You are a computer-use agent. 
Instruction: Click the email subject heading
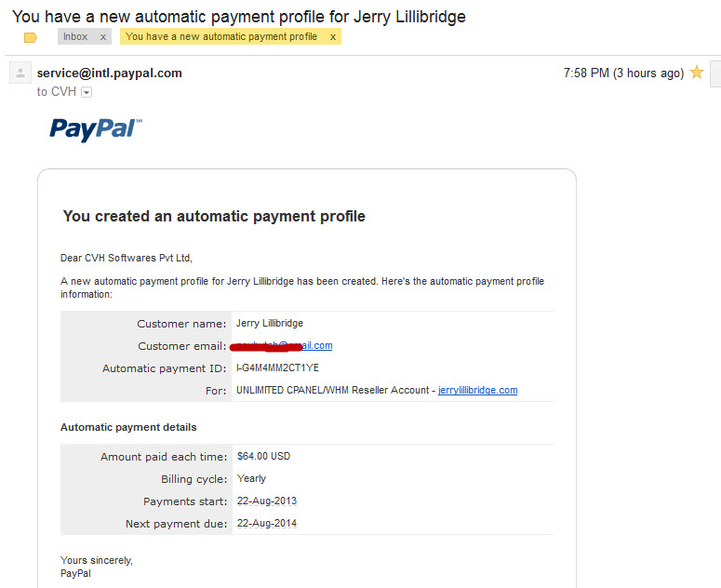239,17
